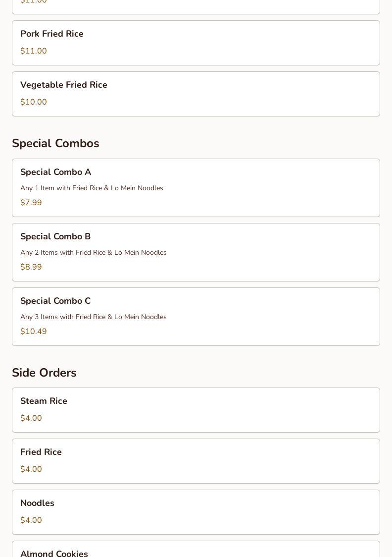Click the Side Orders section heading
The image size is (392, 557).
44,373
